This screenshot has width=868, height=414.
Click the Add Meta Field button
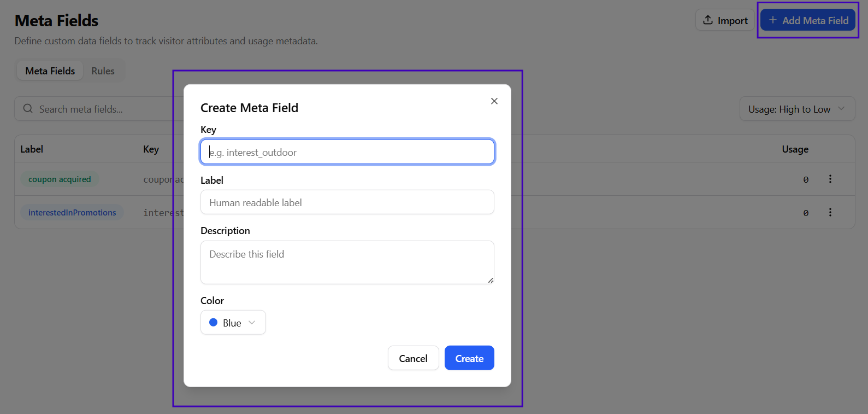808,20
